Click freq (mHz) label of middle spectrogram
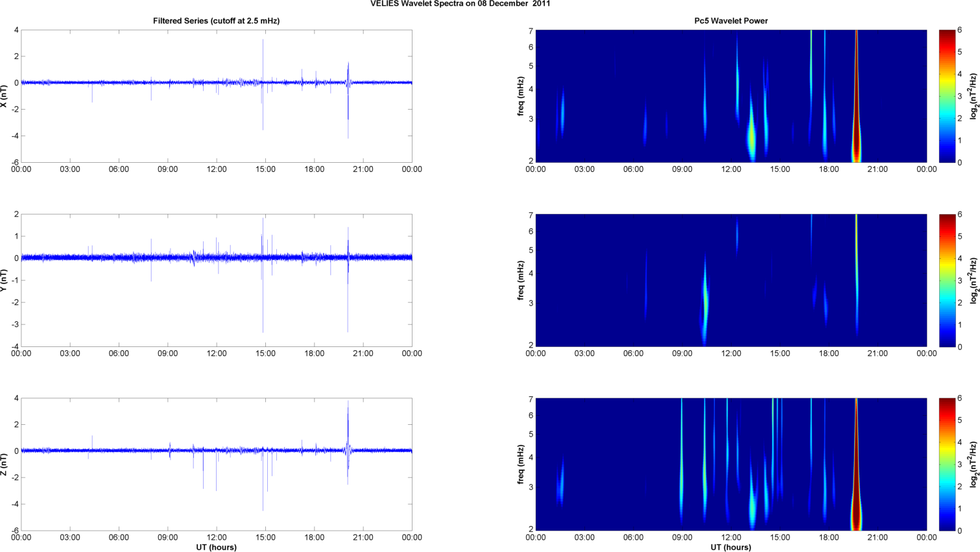 click(x=521, y=280)
